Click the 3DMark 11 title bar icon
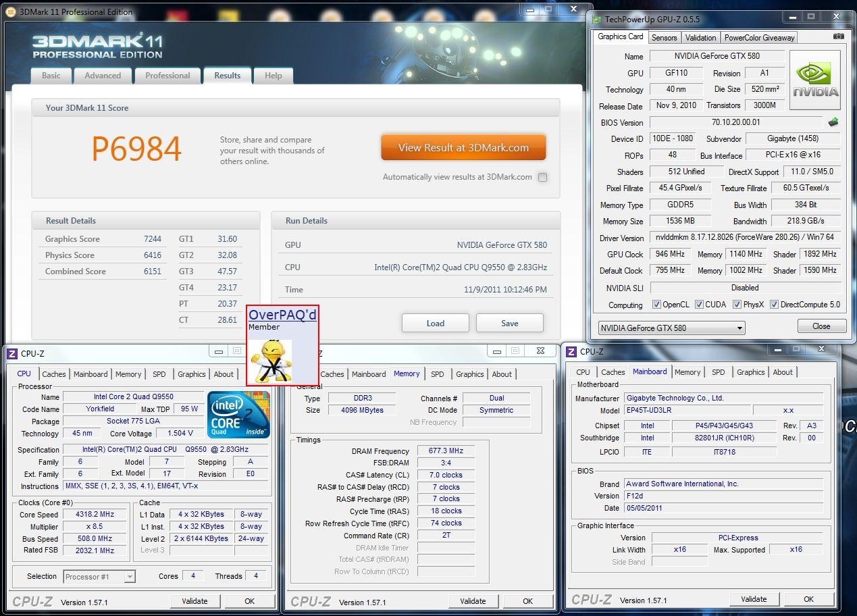857x616 pixels. [x=11, y=11]
